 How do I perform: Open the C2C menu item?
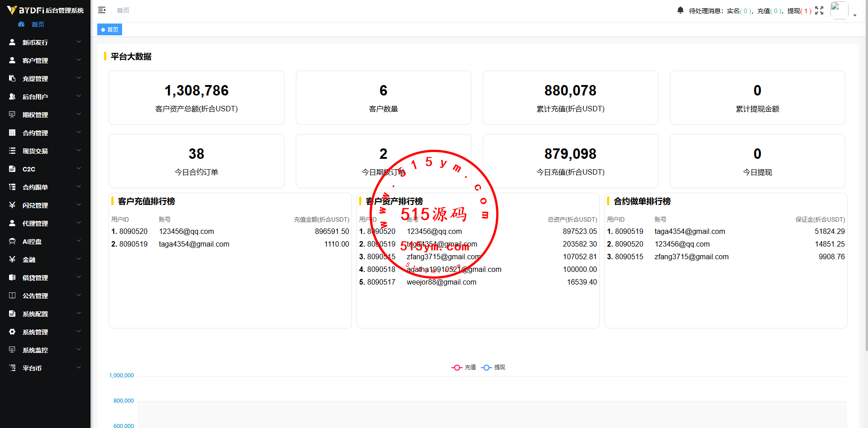click(45, 169)
